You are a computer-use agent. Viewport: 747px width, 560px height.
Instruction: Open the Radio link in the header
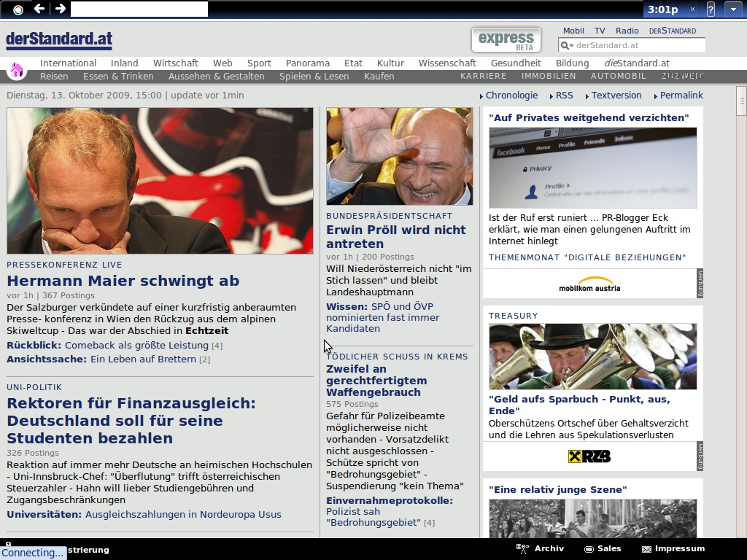[x=627, y=31]
